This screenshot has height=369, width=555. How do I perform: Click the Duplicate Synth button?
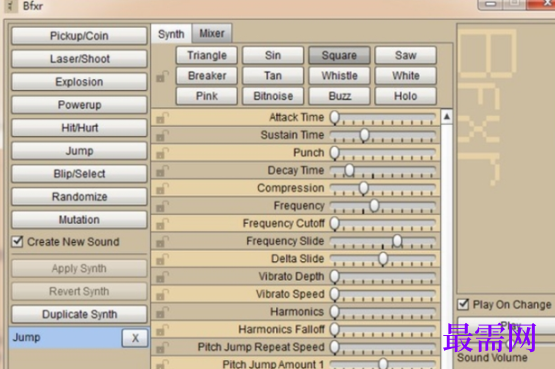(79, 314)
